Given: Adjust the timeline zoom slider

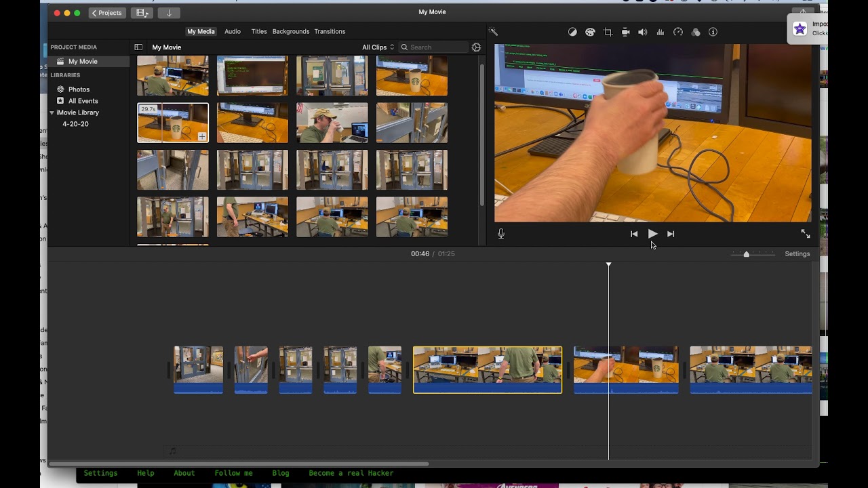Looking at the screenshot, I should pyautogui.click(x=747, y=254).
